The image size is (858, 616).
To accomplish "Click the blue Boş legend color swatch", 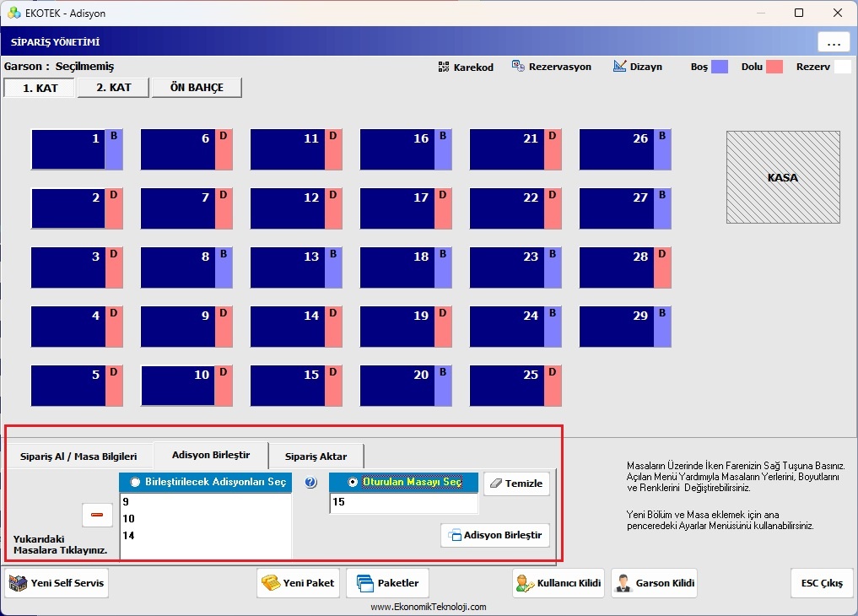I will click(719, 67).
